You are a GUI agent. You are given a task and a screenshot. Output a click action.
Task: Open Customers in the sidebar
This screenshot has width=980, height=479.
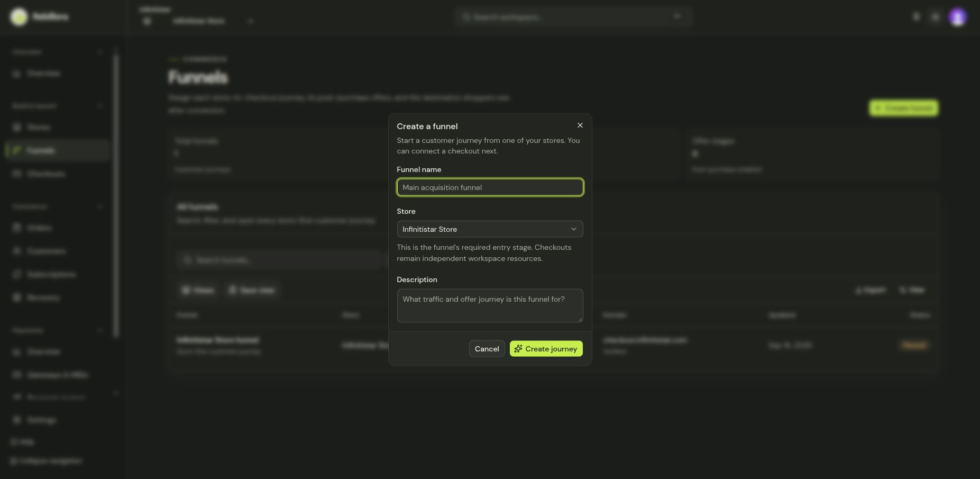(x=58, y=251)
